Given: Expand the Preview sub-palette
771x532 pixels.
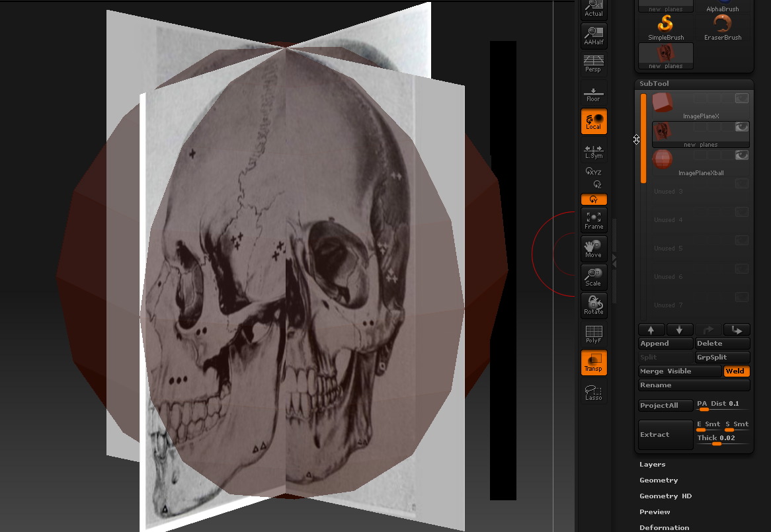Looking at the screenshot, I should point(655,512).
